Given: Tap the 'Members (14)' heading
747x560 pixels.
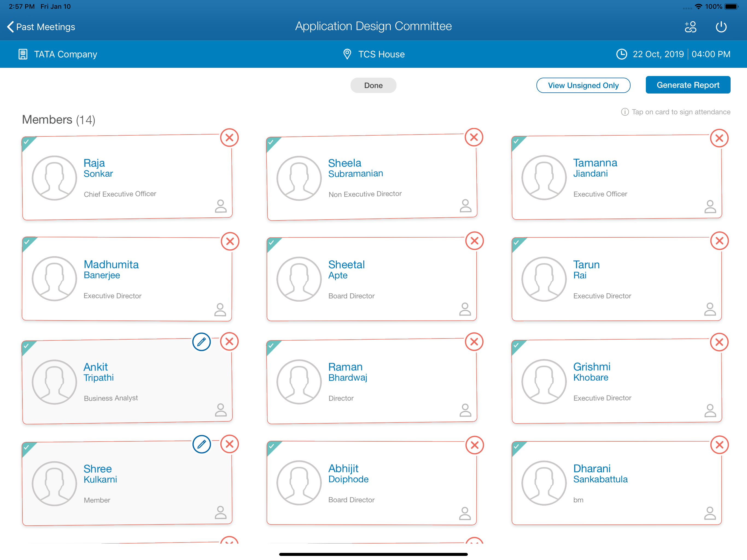Looking at the screenshot, I should pyautogui.click(x=59, y=119).
